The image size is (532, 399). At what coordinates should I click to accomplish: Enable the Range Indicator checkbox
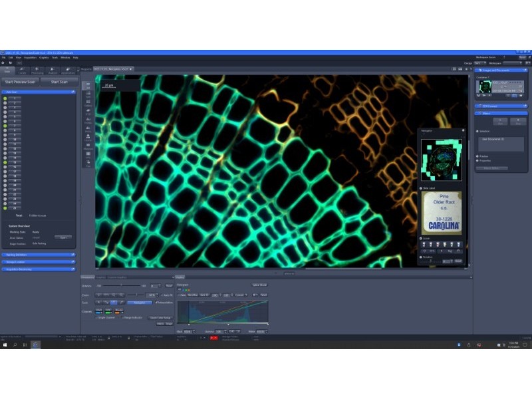point(123,318)
